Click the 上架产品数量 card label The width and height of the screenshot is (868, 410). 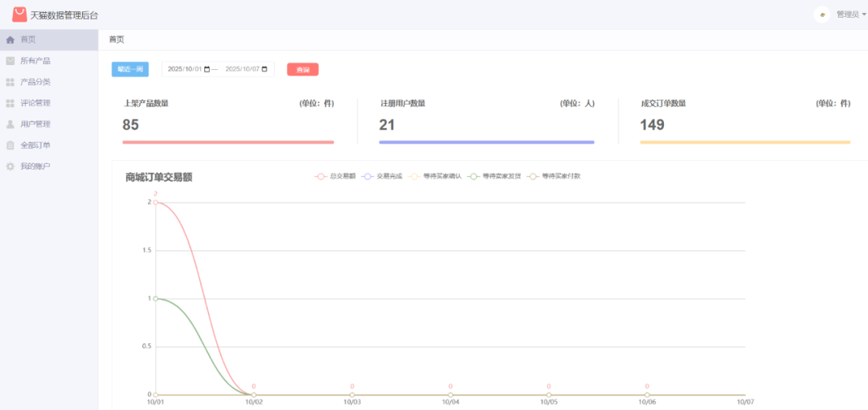146,104
